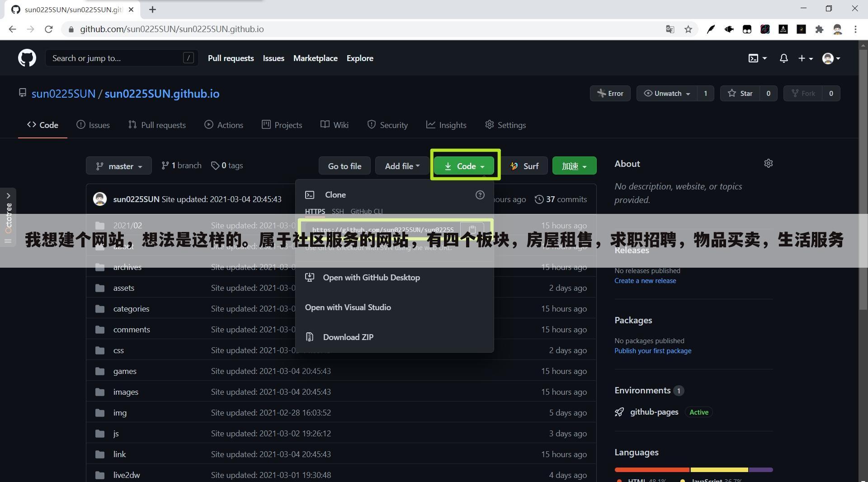This screenshot has width=868, height=482.
Task: Open the sun0225SUN owner profile link
Action: 63,94
